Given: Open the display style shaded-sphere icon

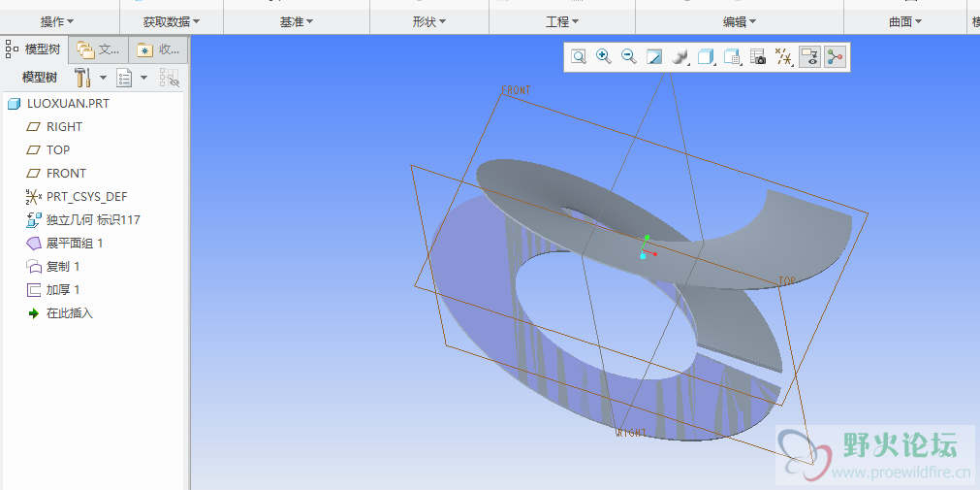Looking at the screenshot, I should point(680,57).
